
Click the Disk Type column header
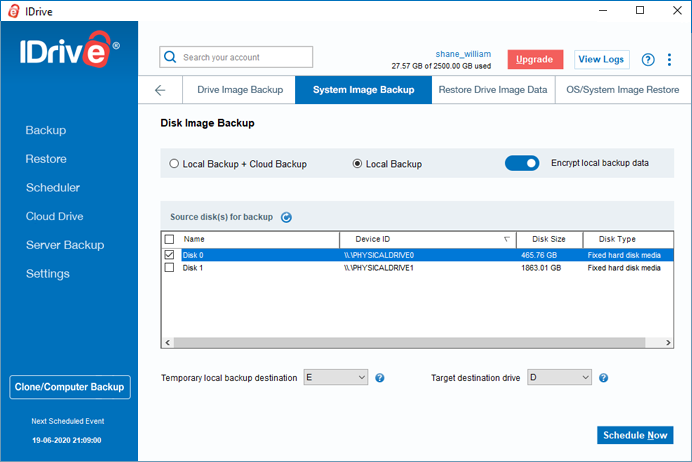(628, 239)
